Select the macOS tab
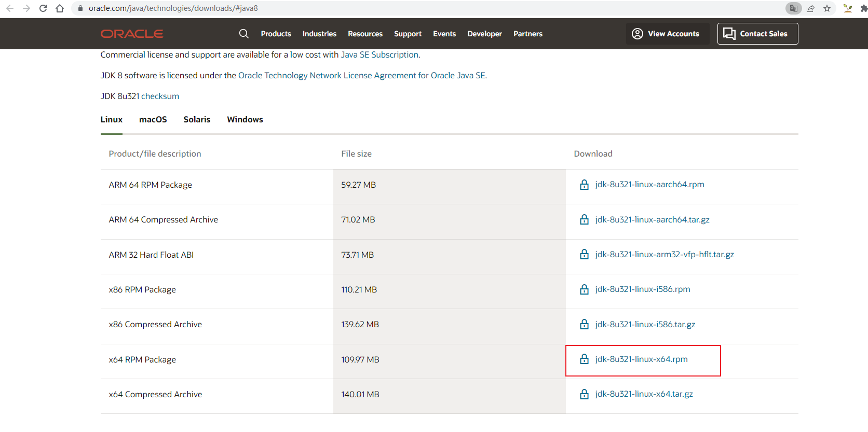The width and height of the screenshot is (868, 432). click(x=153, y=119)
